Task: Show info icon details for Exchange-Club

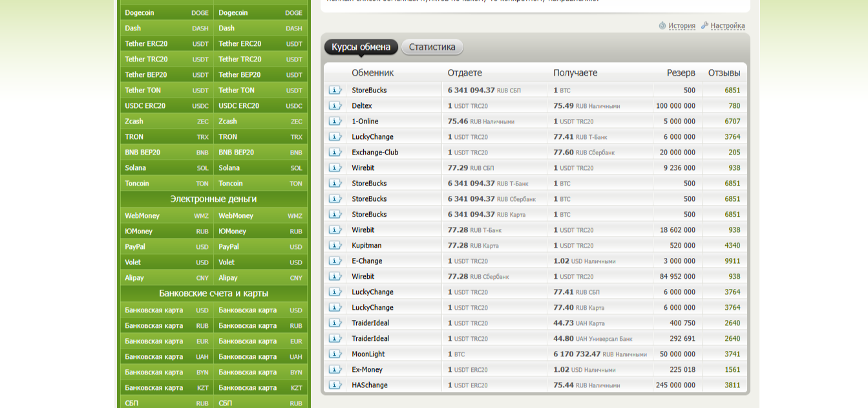Action: 335,152
